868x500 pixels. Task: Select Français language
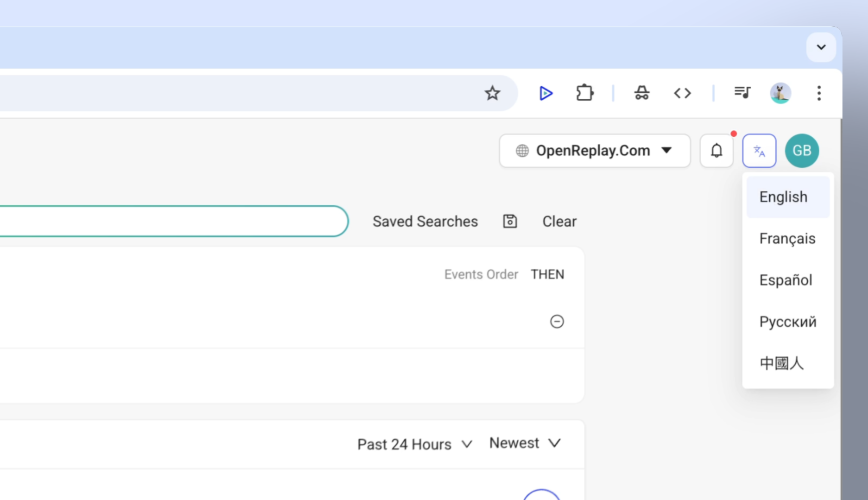click(x=788, y=239)
